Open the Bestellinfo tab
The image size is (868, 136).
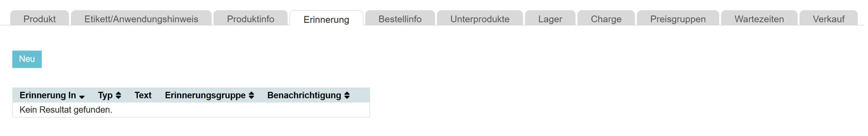400,19
